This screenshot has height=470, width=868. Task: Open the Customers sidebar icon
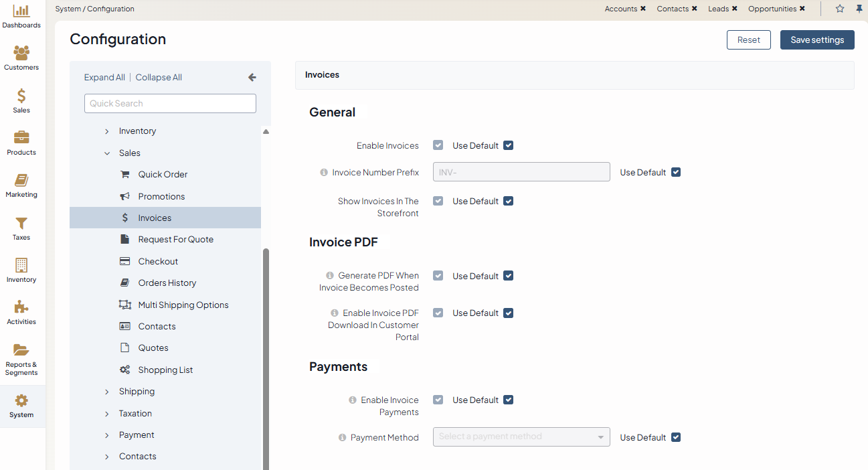coord(21,53)
